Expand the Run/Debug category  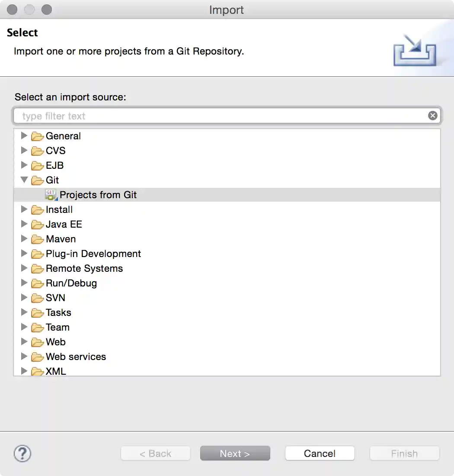(x=24, y=283)
